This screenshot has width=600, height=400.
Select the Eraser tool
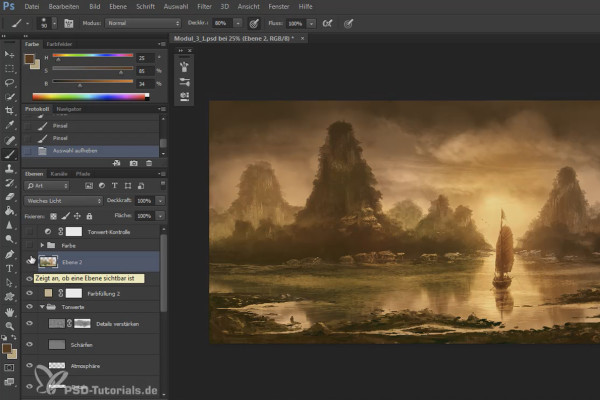(9, 197)
